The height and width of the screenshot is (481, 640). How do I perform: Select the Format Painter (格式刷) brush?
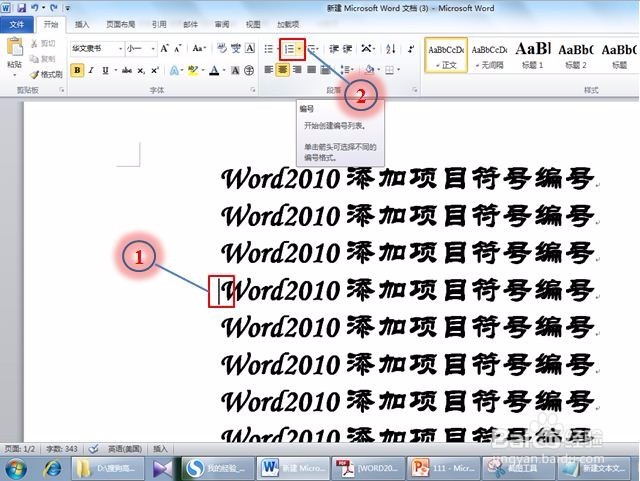(x=46, y=74)
